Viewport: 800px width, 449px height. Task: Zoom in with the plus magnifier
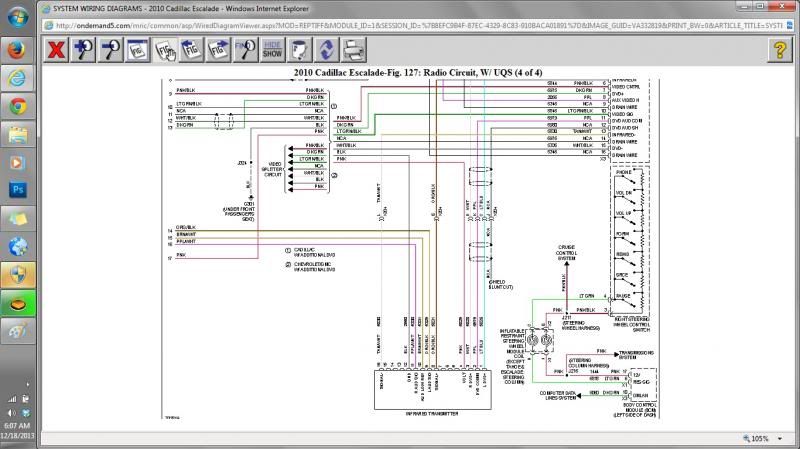tap(83, 50)
